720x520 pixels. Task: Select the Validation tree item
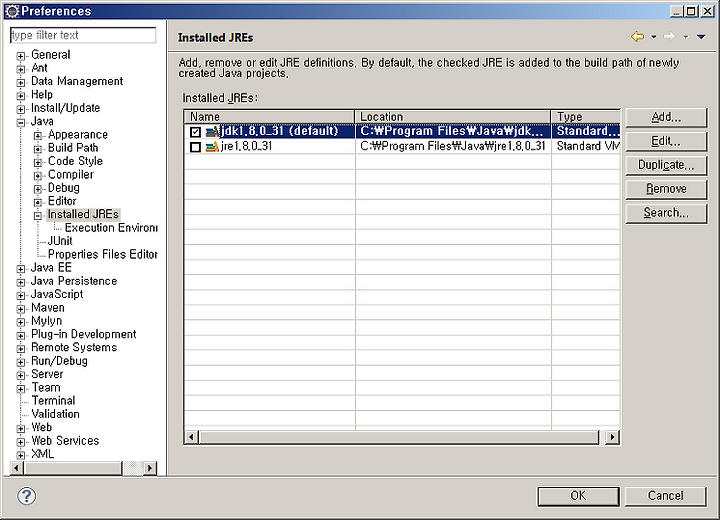coord(56,414)
